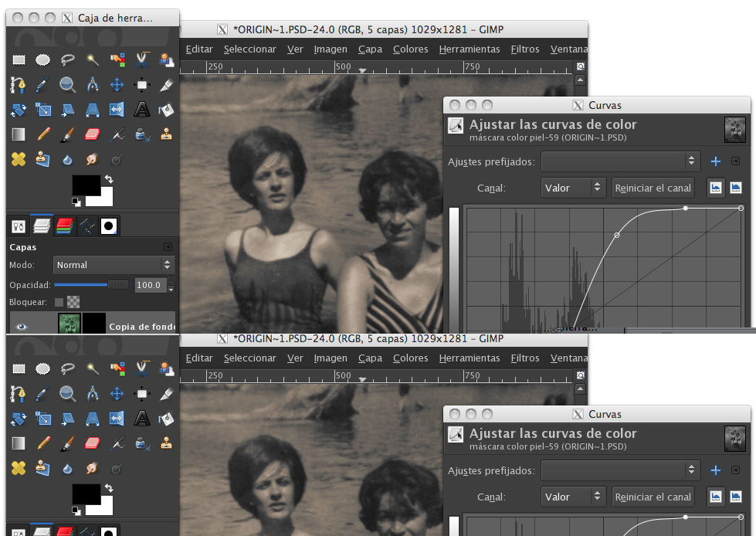This screenshot has width=756, height=536.
Task: Select the Shear tool in upper toolbox
Action: (67, 110)
